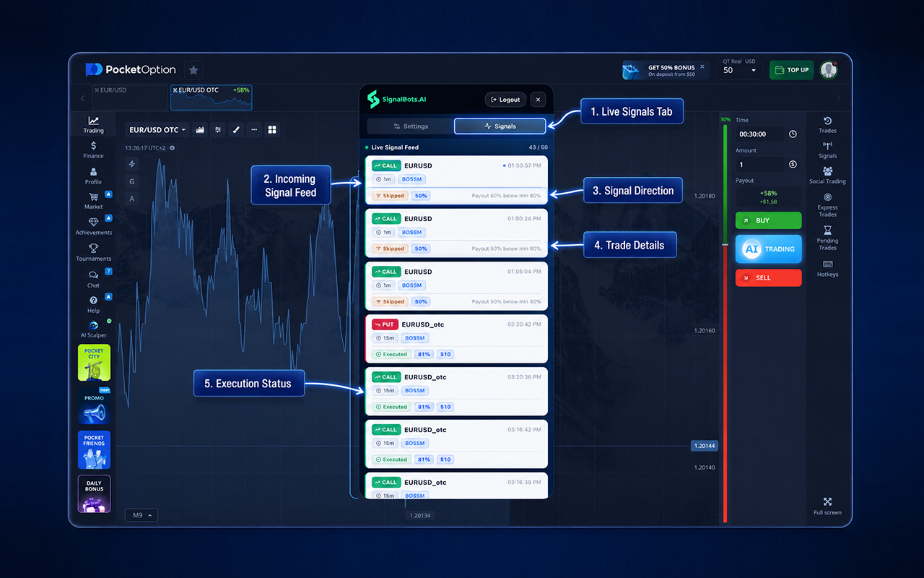Click the G button on the chart
Screen dimensions: 924x578
[132, 181]
